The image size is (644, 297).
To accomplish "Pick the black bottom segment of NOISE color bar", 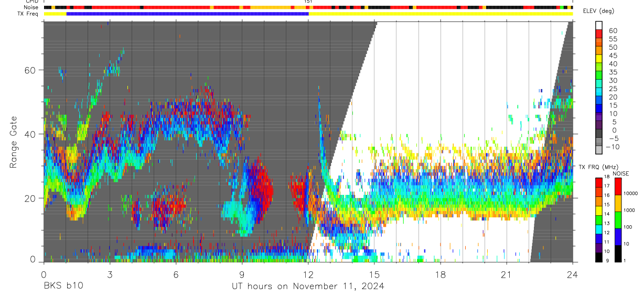I will click(x=618, y=254).
